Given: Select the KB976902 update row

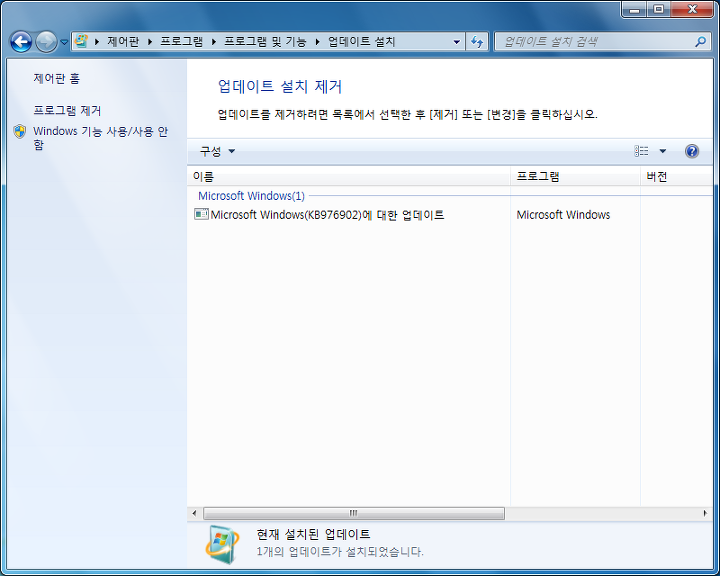Looking at the screenshot, I should click(x=450, y=215).
